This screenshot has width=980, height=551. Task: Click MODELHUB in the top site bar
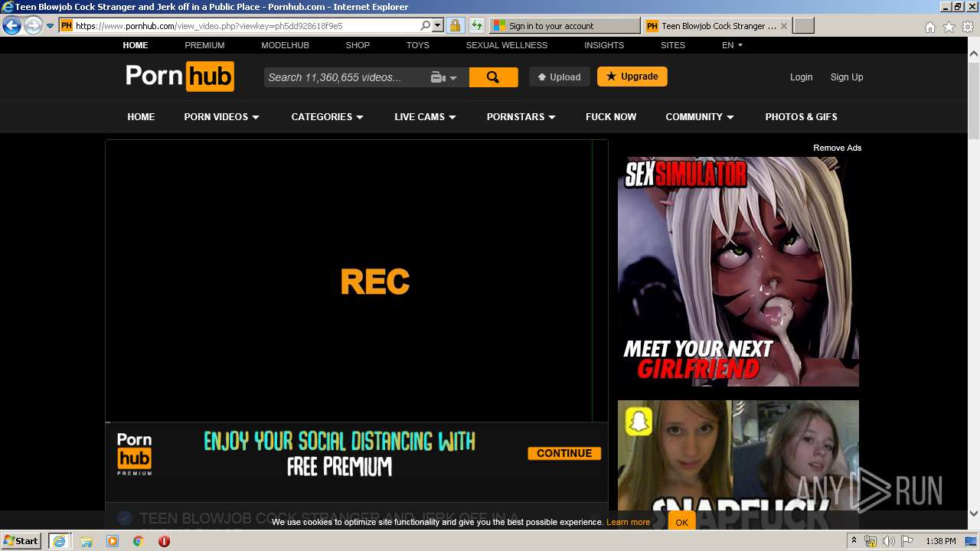pyautogui.click(x=285, y=45)
